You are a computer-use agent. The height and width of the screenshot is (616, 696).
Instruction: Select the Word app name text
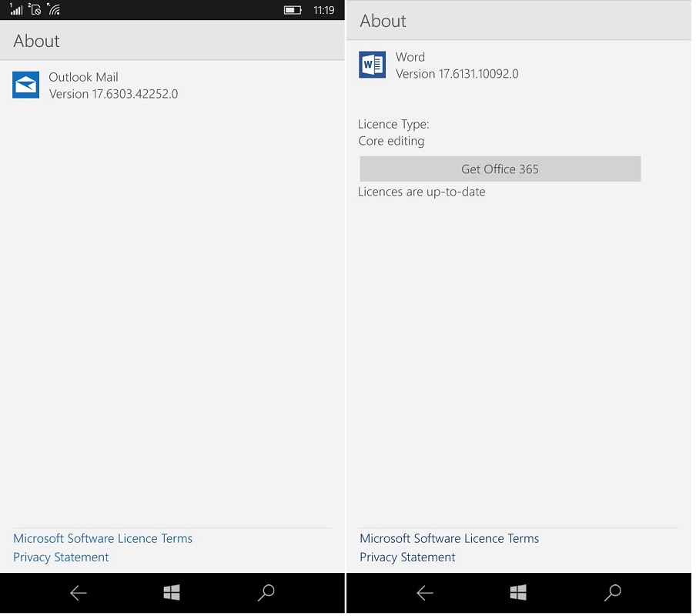(410, 57)
